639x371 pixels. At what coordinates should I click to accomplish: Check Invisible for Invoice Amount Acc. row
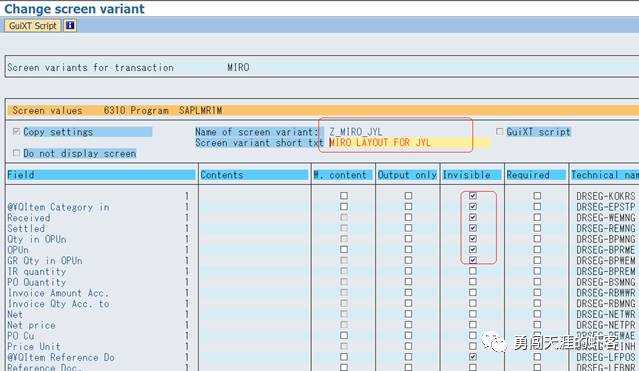tap(473, 292)
